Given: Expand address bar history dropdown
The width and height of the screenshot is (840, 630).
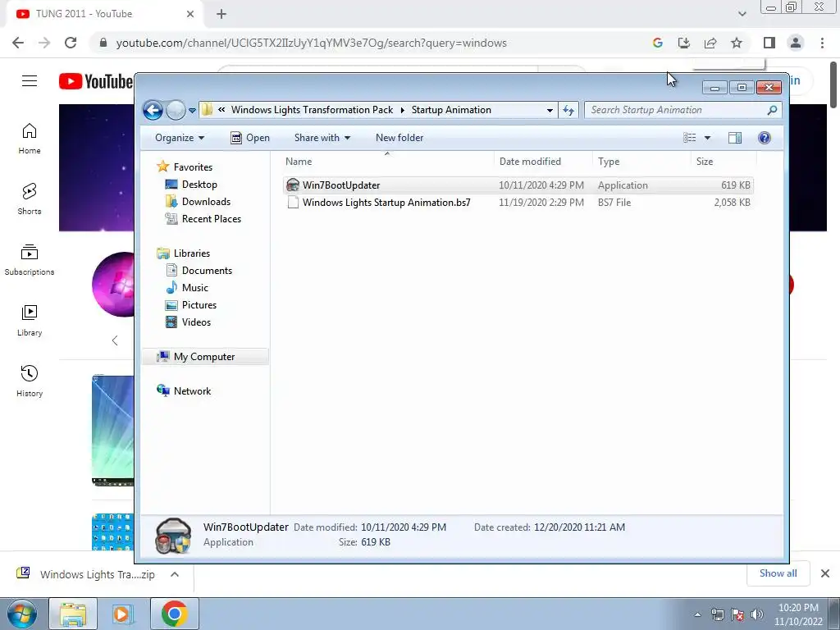Looking at the screenshot, I should click(x=550, y=111).
